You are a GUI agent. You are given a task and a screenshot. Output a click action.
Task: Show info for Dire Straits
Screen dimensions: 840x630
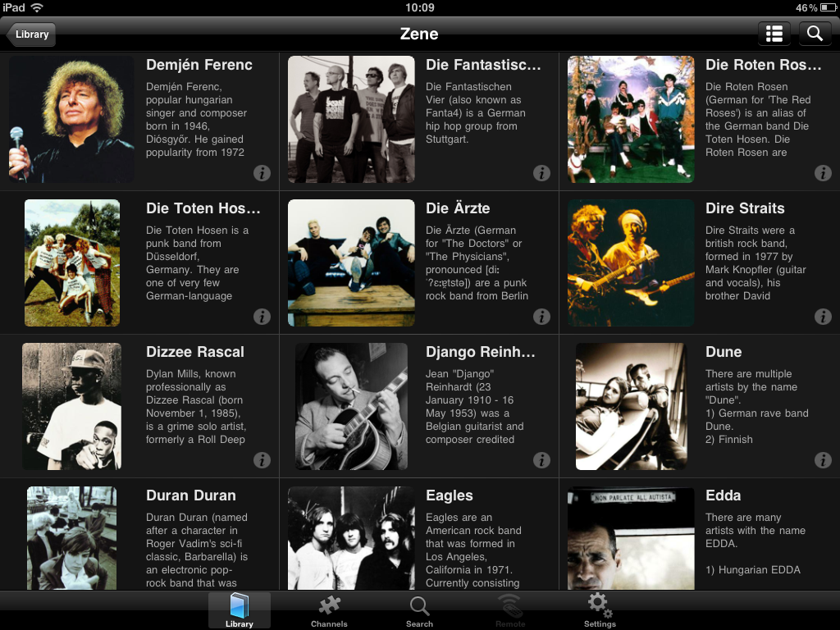(x=823, y=317)
